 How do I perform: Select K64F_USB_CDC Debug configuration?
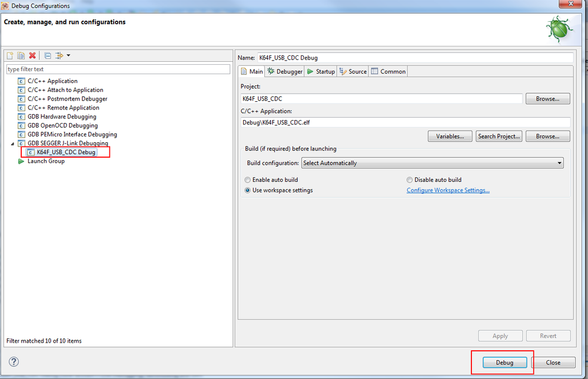tap(65, 152)
